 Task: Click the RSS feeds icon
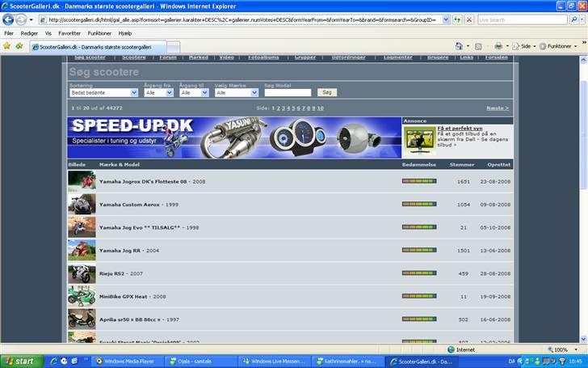click(478, 46)
